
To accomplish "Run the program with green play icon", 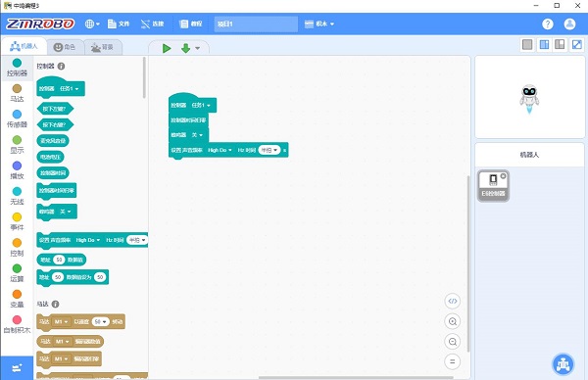I will pos(167,48).
